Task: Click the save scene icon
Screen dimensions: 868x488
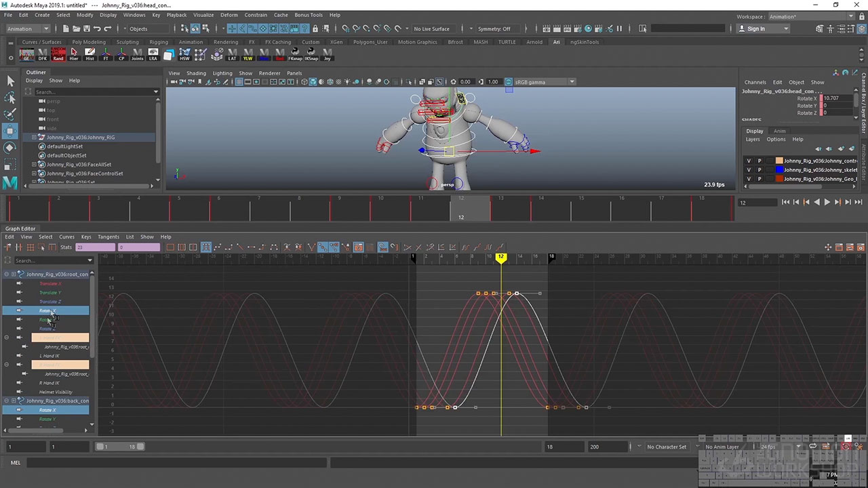Action: coord(87,28)
